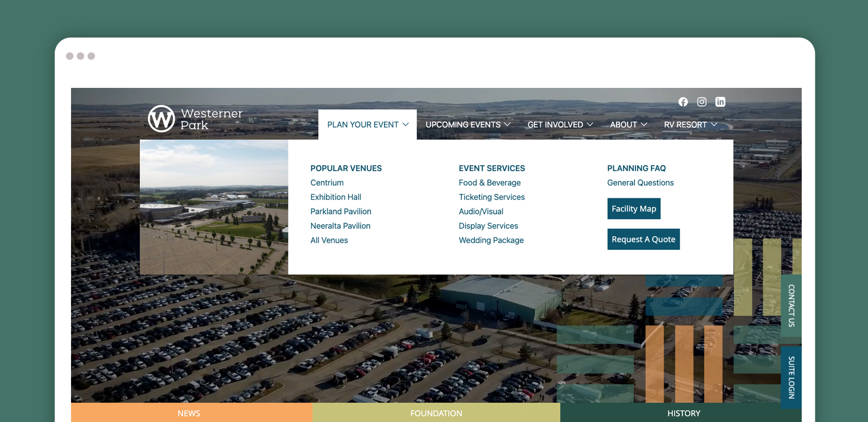Open the Suite Login side tab
868x422 pixels.
(791, 377)
